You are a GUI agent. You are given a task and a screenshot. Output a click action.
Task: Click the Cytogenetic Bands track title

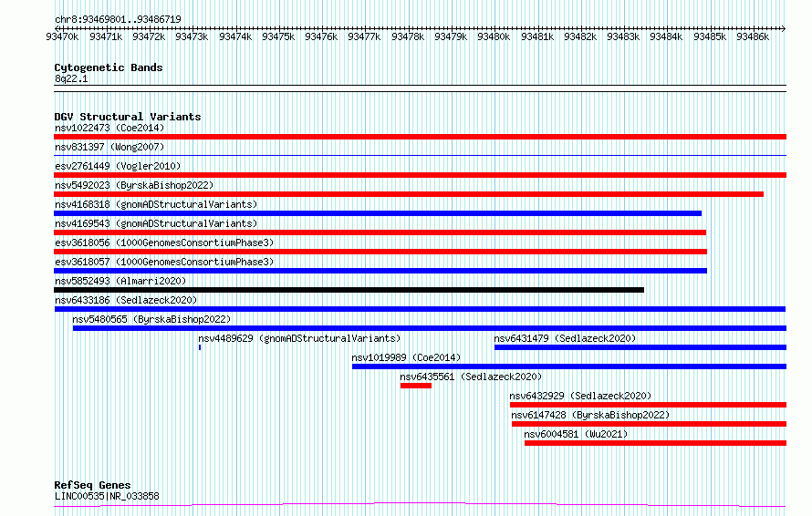109,67
